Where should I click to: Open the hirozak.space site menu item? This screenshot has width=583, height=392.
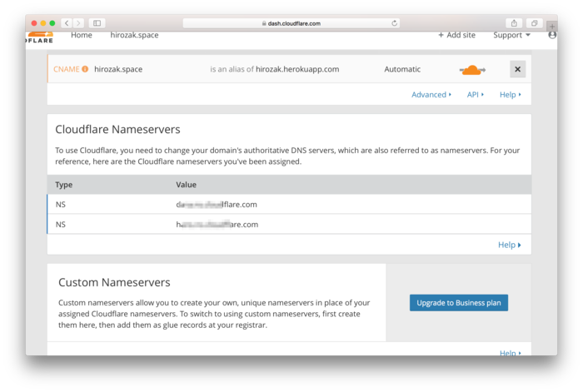coord(134,35)
